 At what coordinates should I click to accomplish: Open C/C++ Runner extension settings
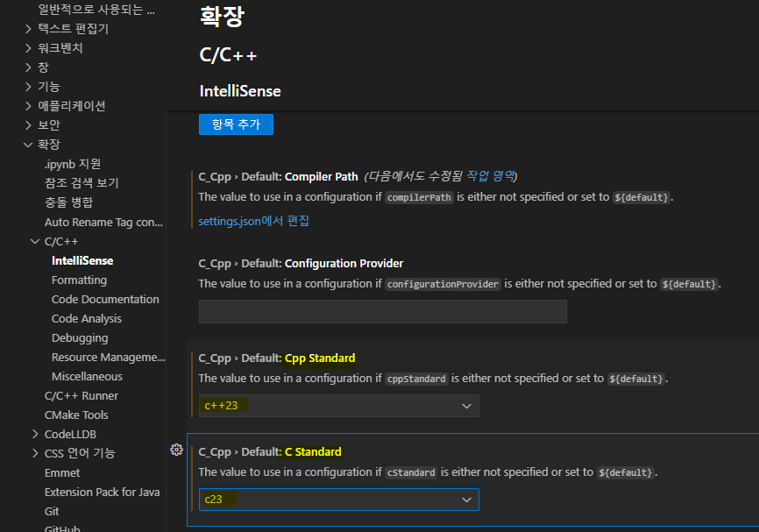pos(82,395)
